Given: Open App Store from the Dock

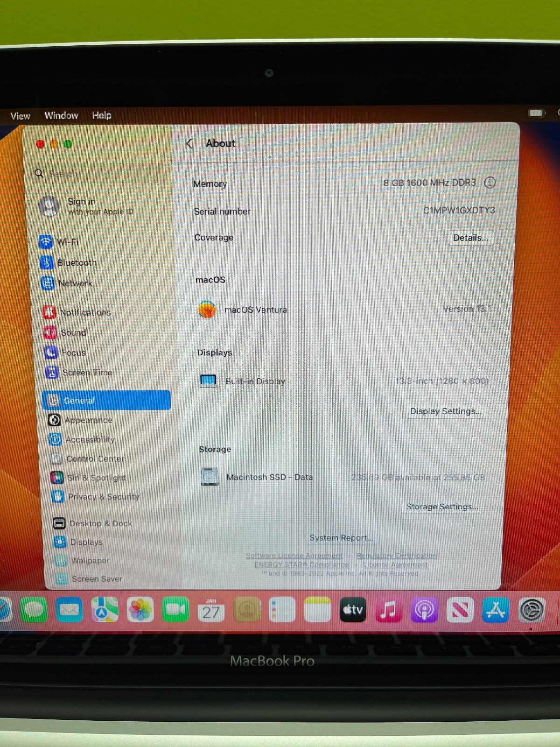Looking at the screenshot, I should [x=496, y=610].
